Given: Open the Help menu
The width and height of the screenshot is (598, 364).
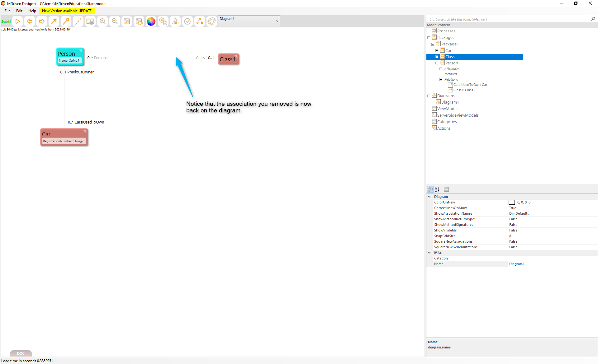Looking at the screenshot, I should tap(32, 11).
